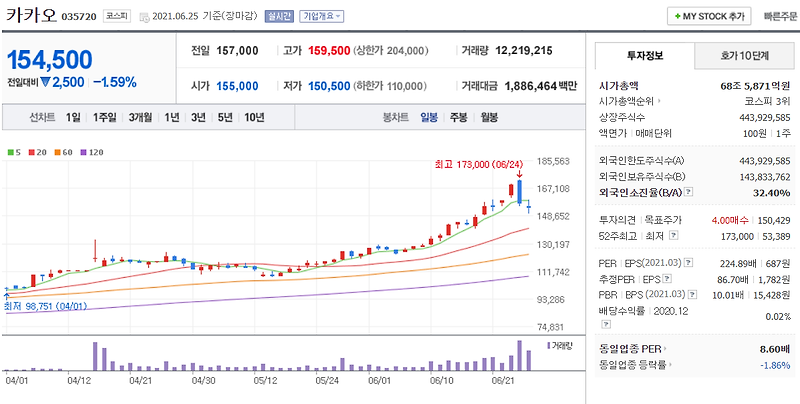Select the 1년 line chart period

click(x=171, y=117)
